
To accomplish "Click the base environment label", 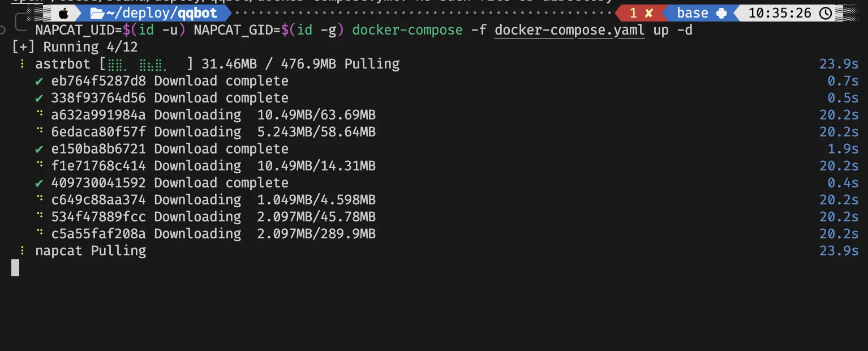I will (x=692, y=13).
